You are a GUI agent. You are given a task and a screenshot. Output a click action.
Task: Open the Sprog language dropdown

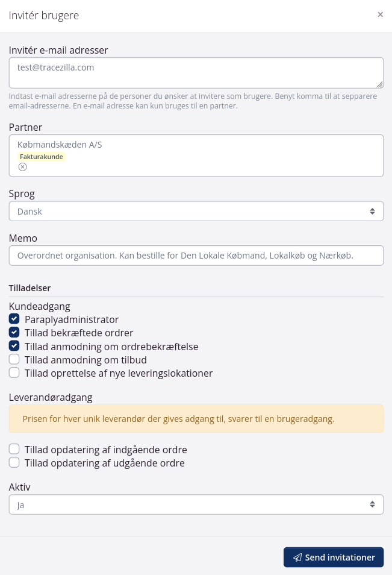click(196, 212)
